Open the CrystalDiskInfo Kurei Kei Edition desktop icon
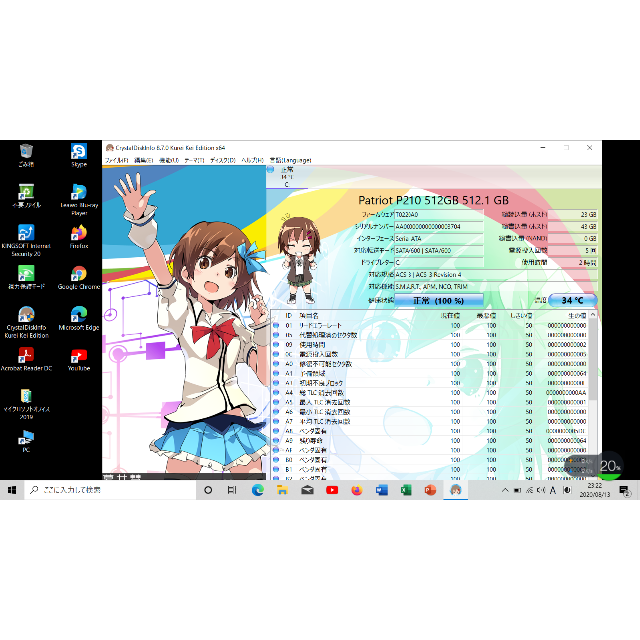 point(26,322)
